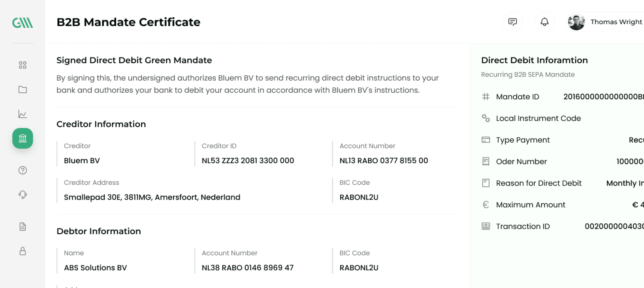Image resolution: width=644 pixels, height=288 pixels.
Task: Click the Creditor ID value NL53 ZZZ3
Action: point(248,160)
